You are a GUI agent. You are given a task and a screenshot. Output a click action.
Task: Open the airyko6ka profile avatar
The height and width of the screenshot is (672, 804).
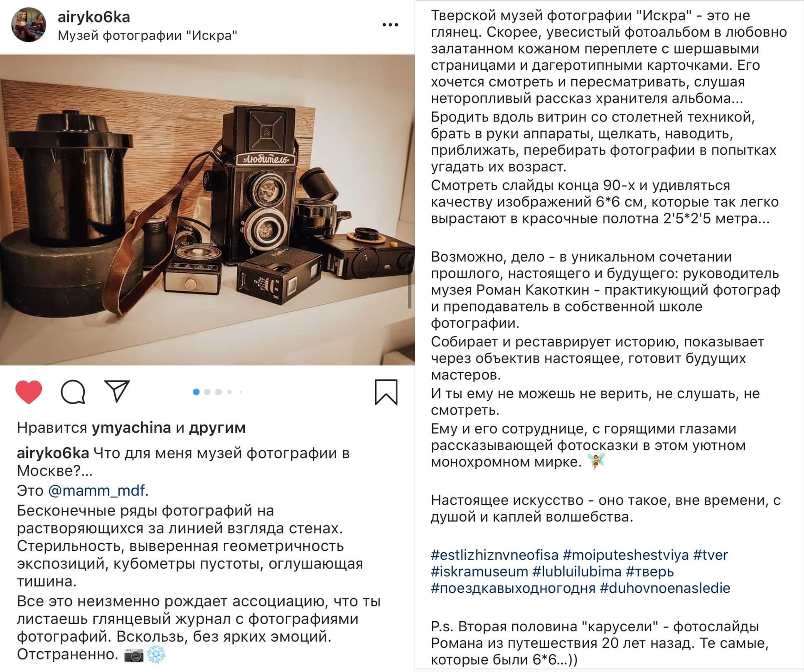point(29,25)
